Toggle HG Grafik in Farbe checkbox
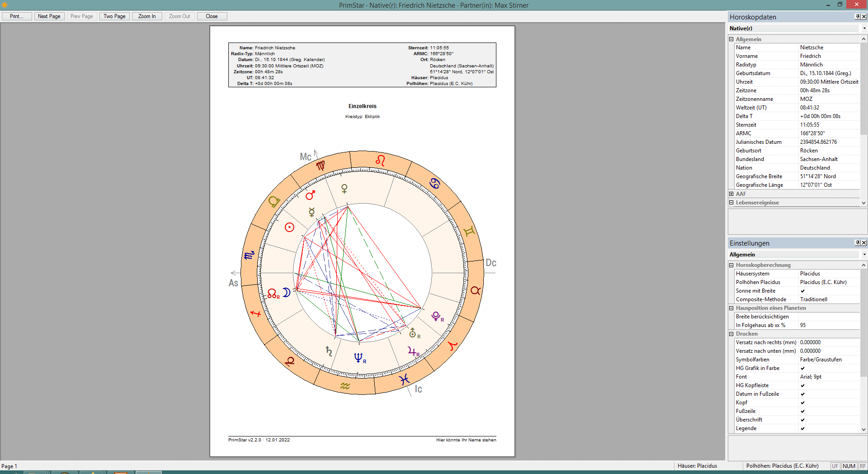Screen dimensions: 868x474 click(802, 368)
